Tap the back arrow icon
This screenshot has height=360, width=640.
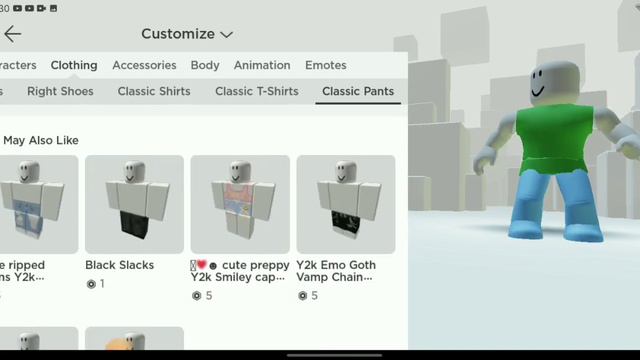(12, 34)
